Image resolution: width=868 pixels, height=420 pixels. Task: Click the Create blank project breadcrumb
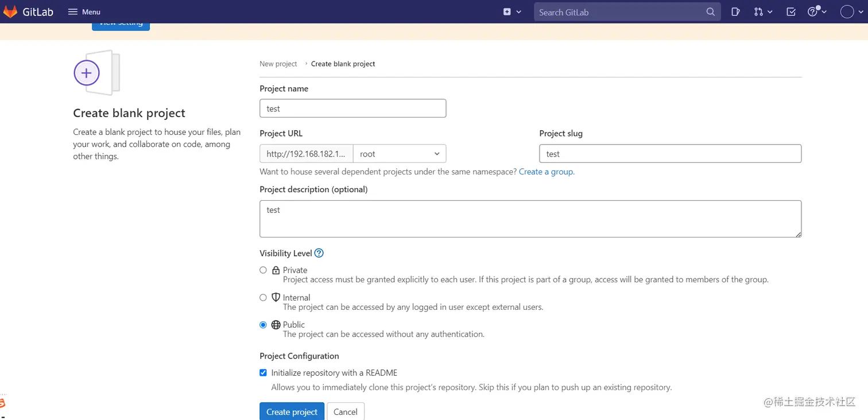pyautogui.click(x=343, y=64)
